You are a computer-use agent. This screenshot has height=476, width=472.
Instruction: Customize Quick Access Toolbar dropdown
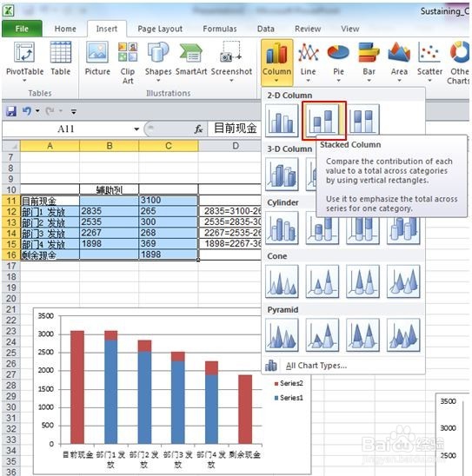click(74, 112)
